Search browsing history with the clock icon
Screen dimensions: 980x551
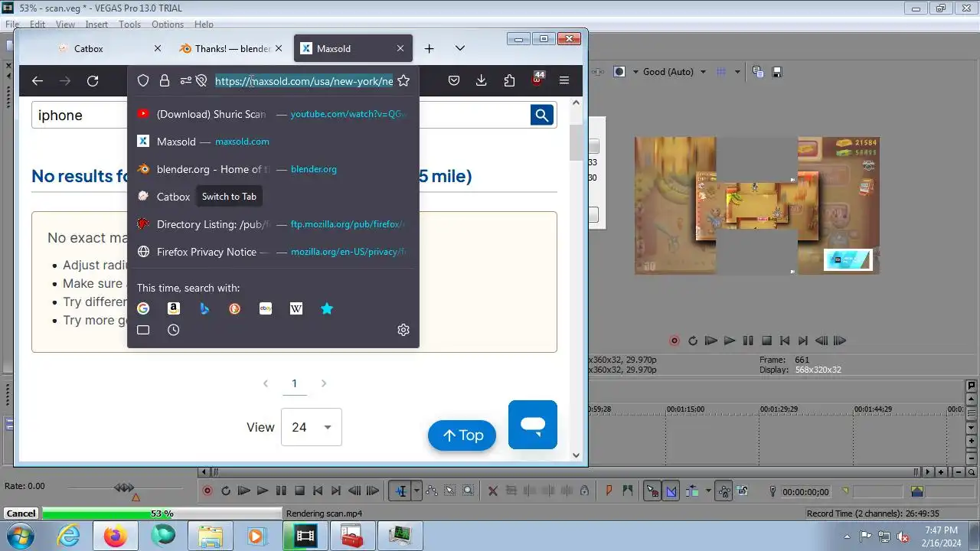[174, 330]
